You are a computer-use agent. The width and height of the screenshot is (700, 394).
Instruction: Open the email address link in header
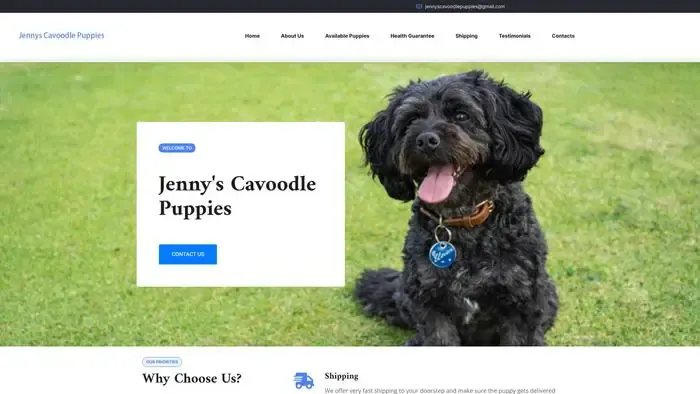[465, 6]
